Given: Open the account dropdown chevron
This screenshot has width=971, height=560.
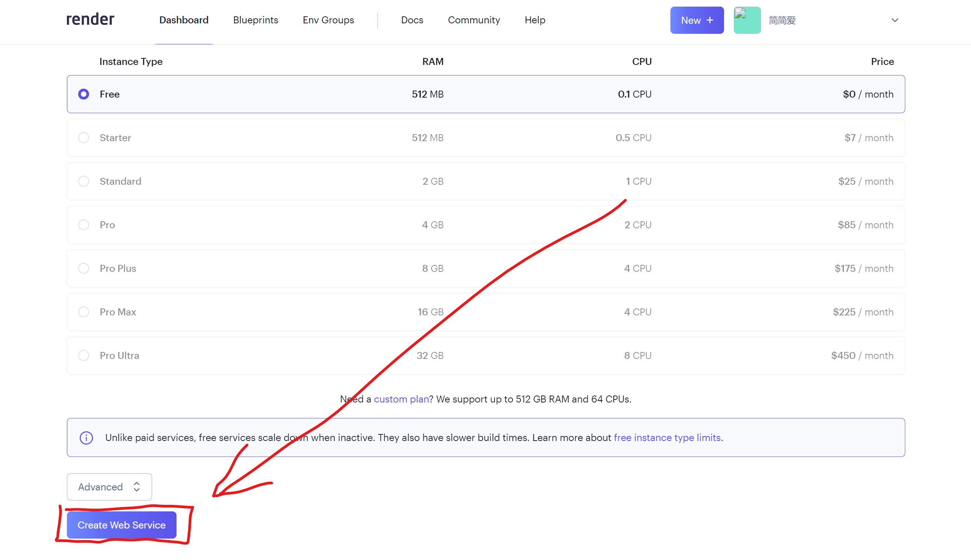Looking at the screenshot, I should click(895, 20).
